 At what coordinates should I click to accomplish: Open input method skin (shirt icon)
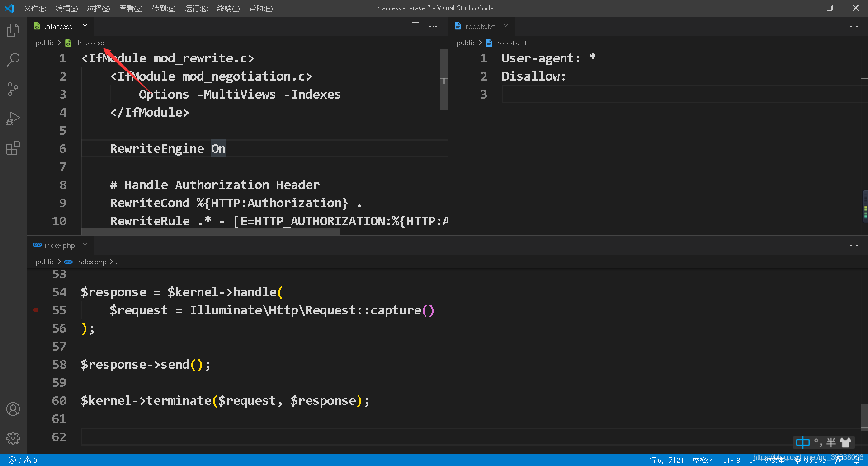click(846, 442)
